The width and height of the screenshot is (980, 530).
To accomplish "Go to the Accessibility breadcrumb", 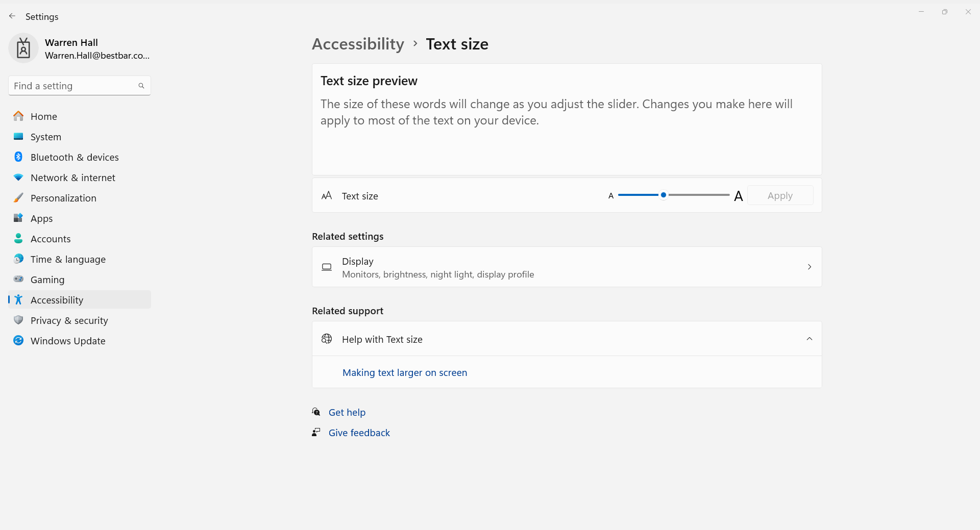I will tap(358, 44).
